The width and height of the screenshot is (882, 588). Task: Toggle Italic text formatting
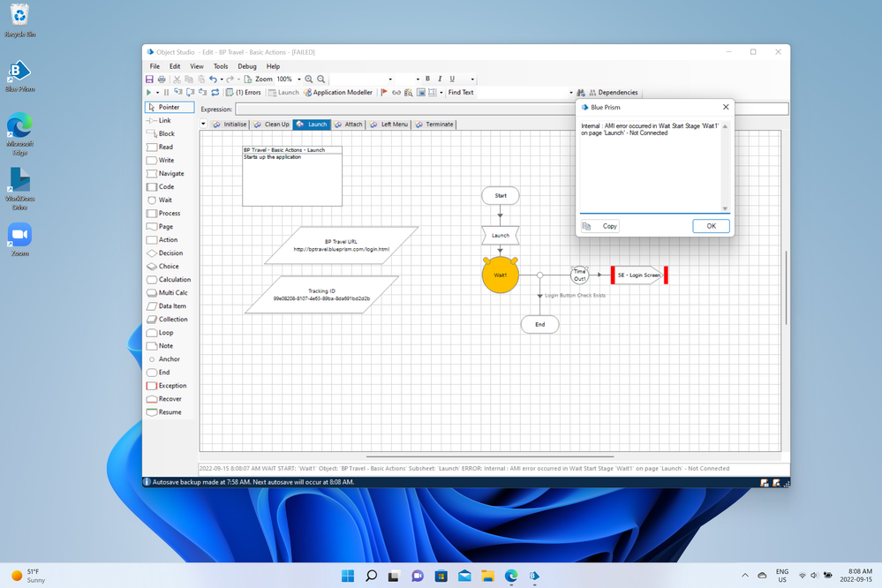coord(440,79)
